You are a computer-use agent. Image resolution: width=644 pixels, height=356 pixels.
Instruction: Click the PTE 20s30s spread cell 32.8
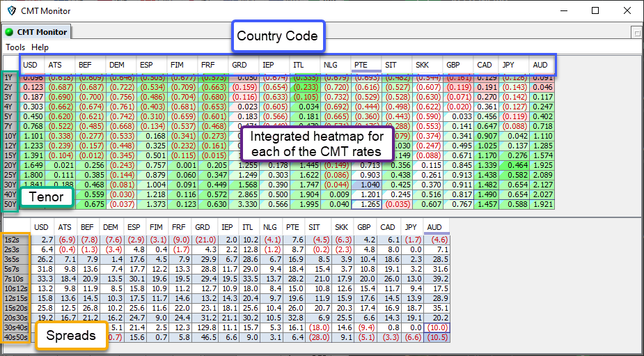[294, 318]
